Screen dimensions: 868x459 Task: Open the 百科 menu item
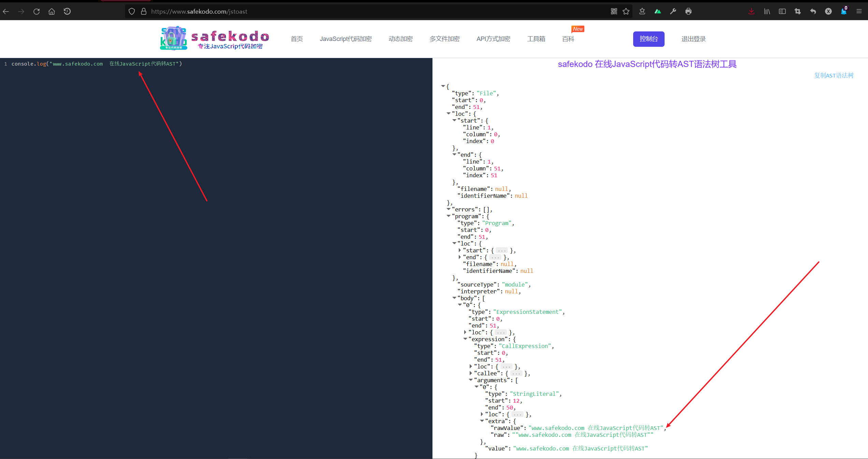coord(568,39)
